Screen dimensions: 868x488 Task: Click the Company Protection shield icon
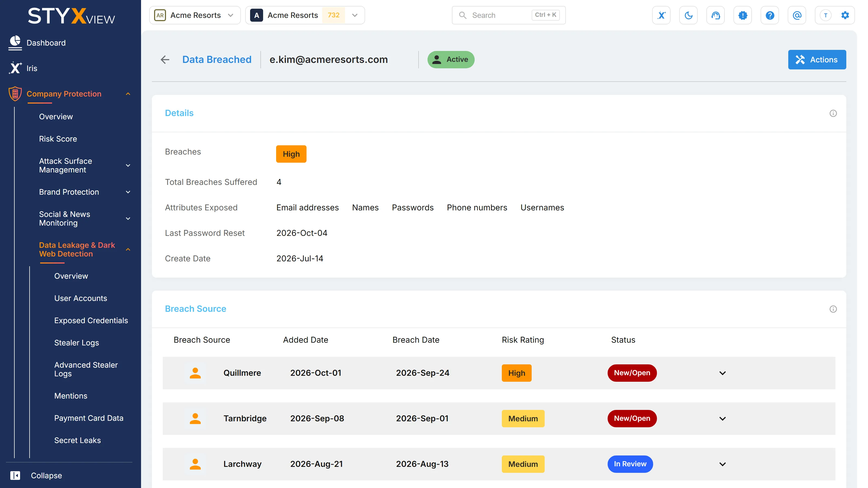coord(15,94)
